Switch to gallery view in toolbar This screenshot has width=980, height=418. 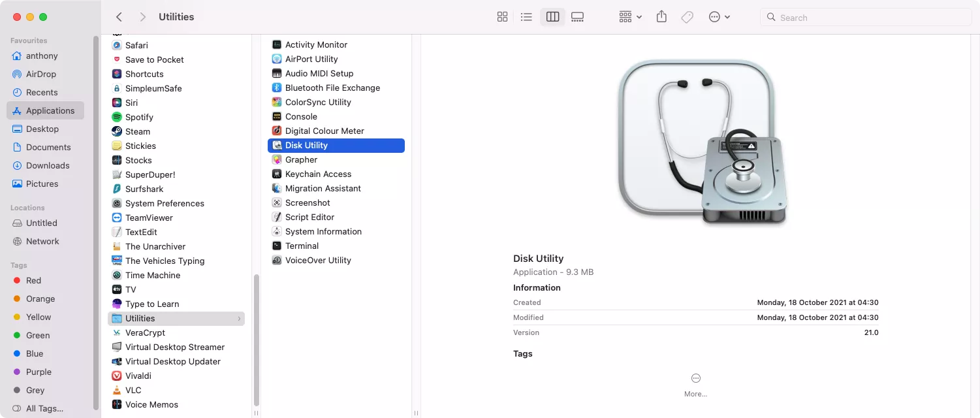click(x=577, y=17)
